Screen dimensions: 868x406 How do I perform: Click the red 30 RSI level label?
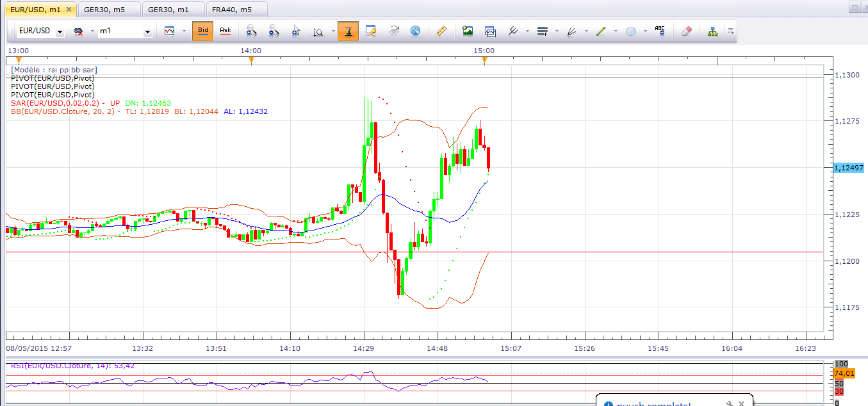[x=839, y=391]
